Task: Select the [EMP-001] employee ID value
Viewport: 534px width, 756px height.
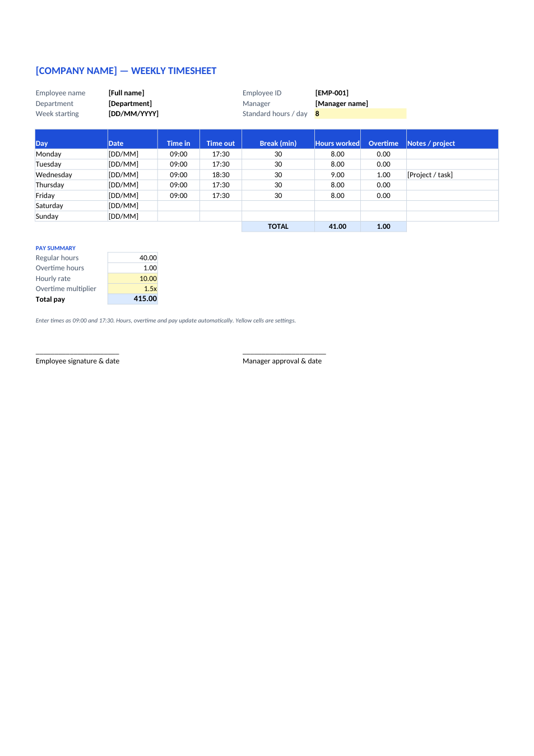Action: tap(332, 93)
